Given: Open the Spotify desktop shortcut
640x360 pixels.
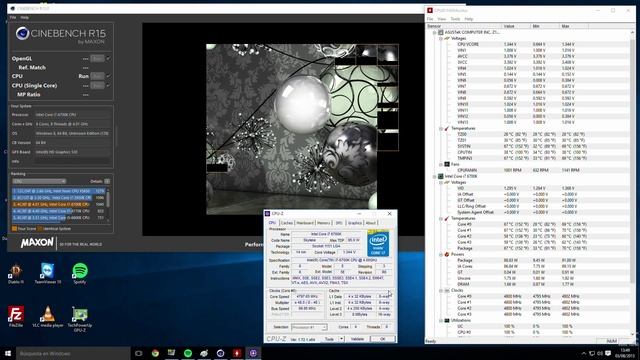Looking at the screenshot, I should coord(80,273).
